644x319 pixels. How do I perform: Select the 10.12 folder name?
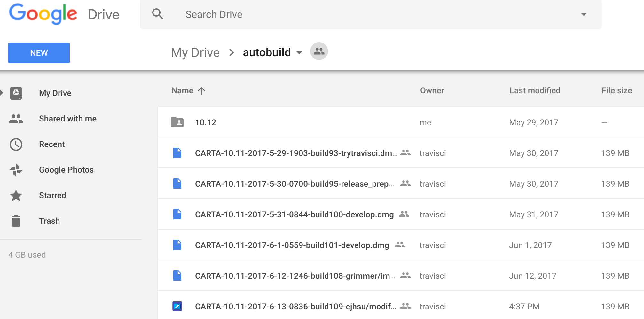click(206, 122)
